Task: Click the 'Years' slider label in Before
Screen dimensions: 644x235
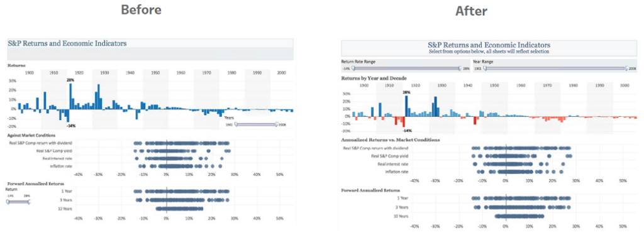Action: click(x=230, y=118)
